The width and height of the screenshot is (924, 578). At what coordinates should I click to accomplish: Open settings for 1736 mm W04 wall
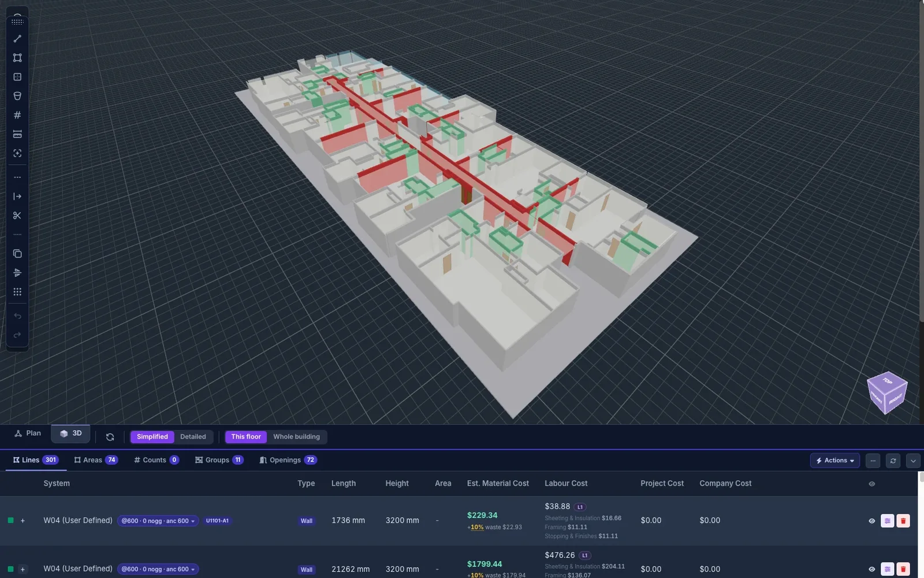888,521
